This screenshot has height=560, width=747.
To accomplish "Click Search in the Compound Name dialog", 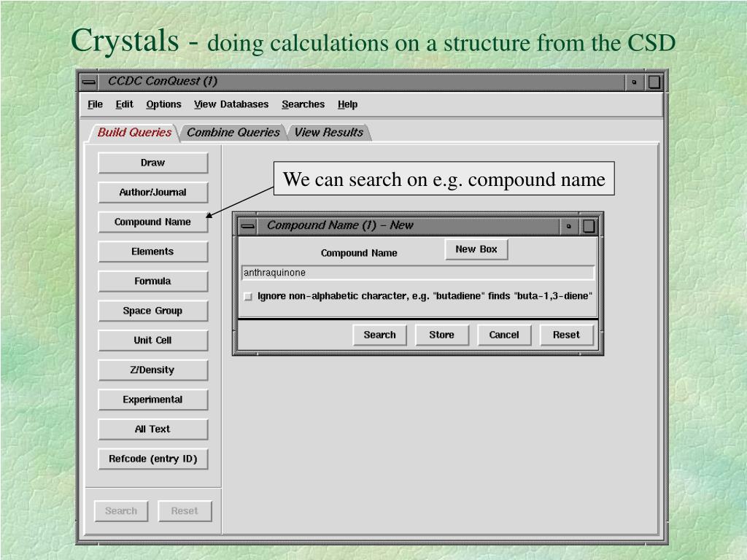I will [x=379, y=335].
